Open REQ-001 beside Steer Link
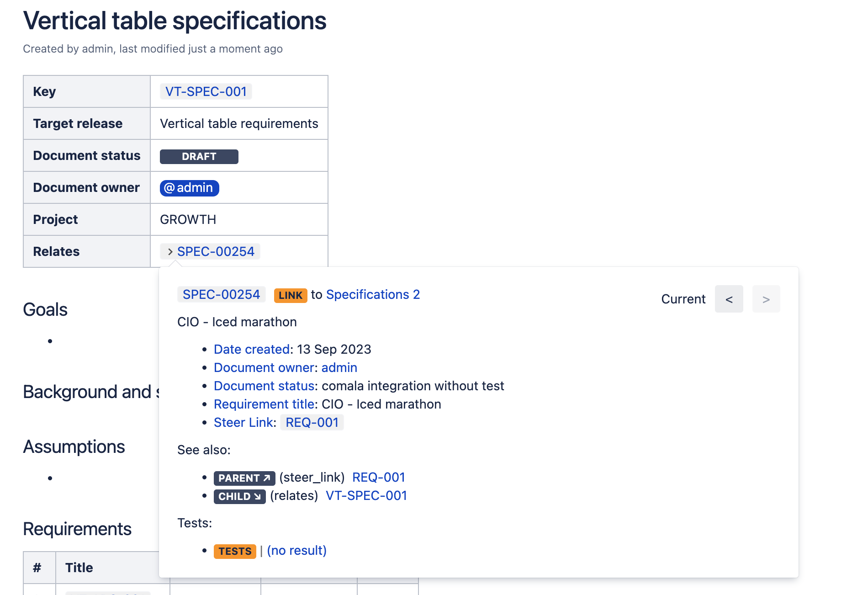Image resolution: width=868 pixels, height=595 pixels. pyautogui.click(x=312, y=423)
